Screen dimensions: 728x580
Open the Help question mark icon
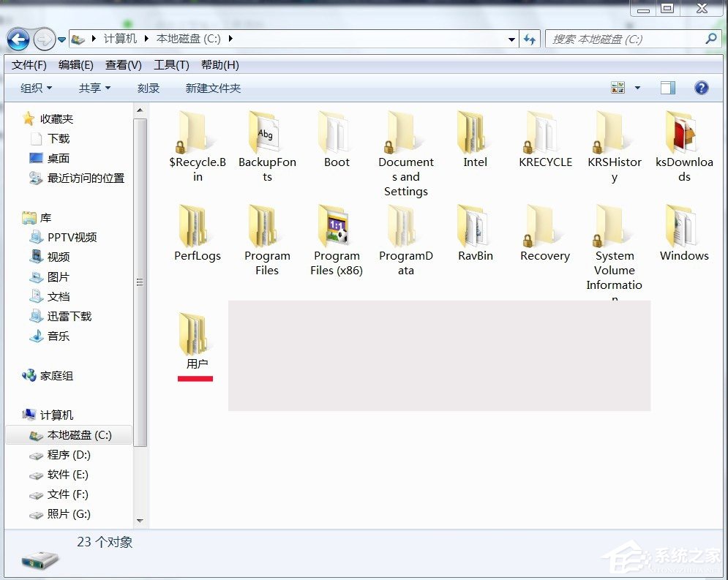[700, 87]
